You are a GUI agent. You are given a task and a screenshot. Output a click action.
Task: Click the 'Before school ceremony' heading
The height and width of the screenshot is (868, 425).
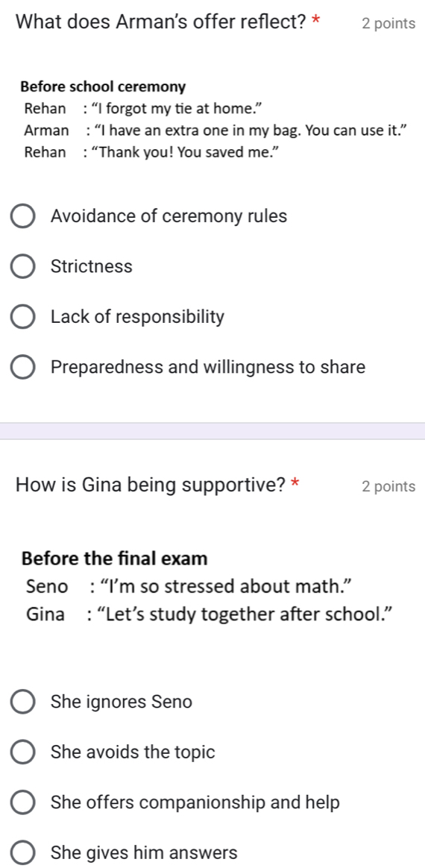point(104,87)
